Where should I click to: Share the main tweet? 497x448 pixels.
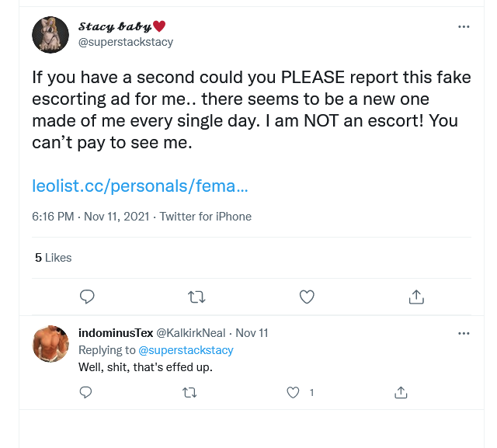tap(416, 296)
